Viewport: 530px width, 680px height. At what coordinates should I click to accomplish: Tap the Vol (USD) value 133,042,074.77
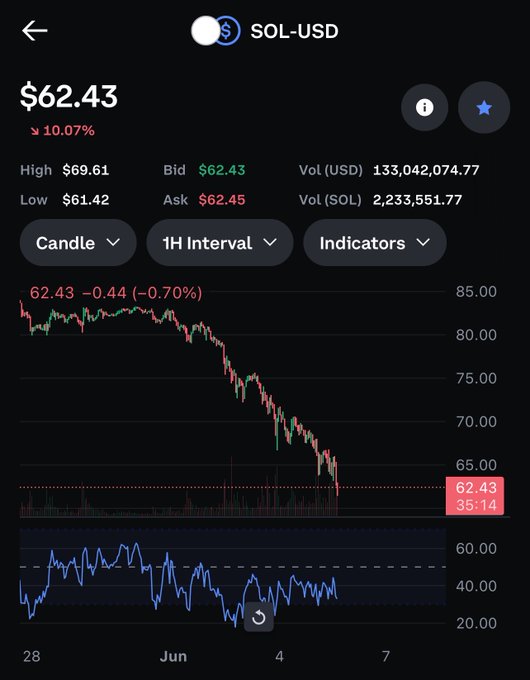click(x=426, y=170)
